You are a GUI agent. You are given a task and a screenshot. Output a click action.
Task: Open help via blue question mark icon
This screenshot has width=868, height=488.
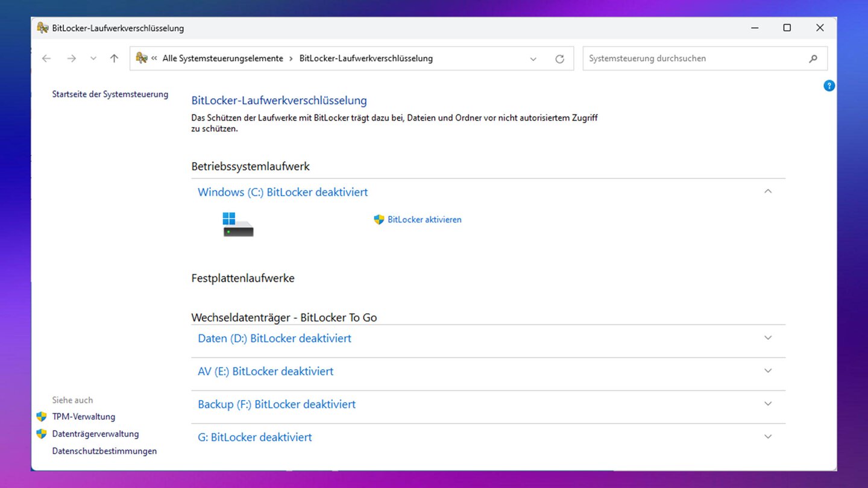(829, 86)
